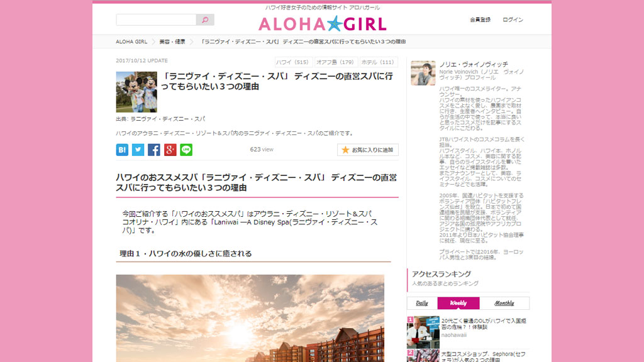
Task: Click source text 出典: ラニヴァイ・ディズニー・スパ
Action: point(160,119)
